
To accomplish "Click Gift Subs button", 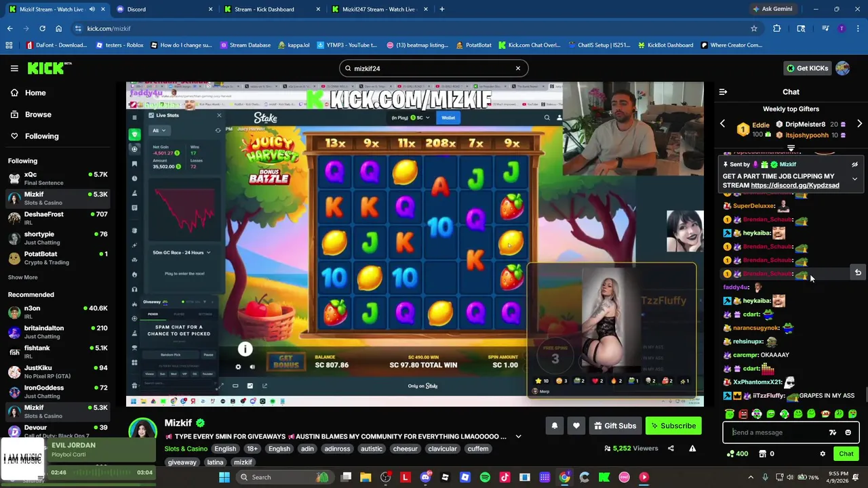I will point(615,426).
